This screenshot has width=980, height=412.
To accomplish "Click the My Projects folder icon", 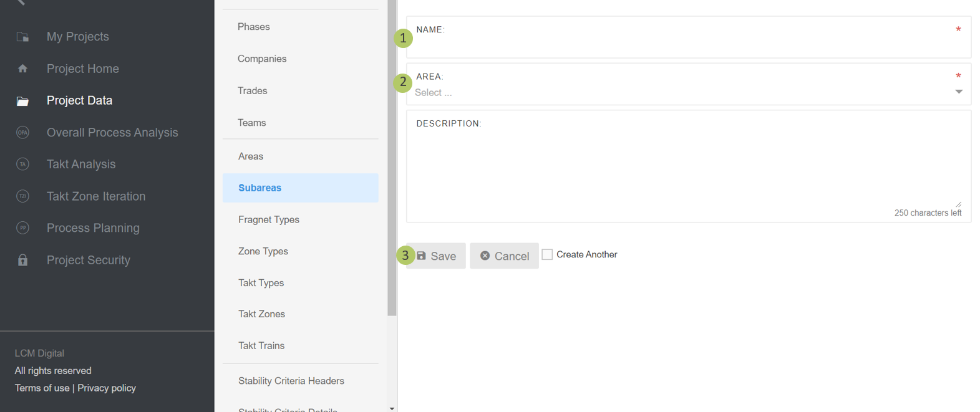I will (x=22, y=37).
